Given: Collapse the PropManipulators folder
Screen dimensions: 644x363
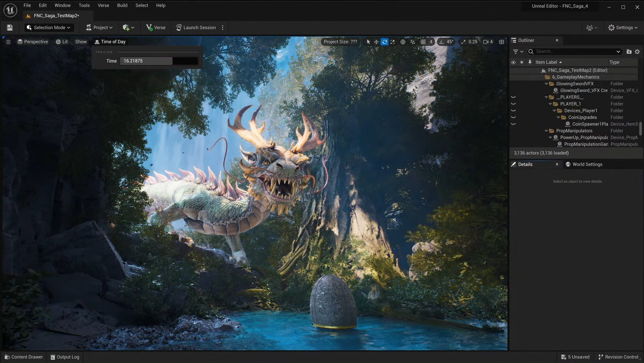Looking at the screenshot, I should coord(546,131).
